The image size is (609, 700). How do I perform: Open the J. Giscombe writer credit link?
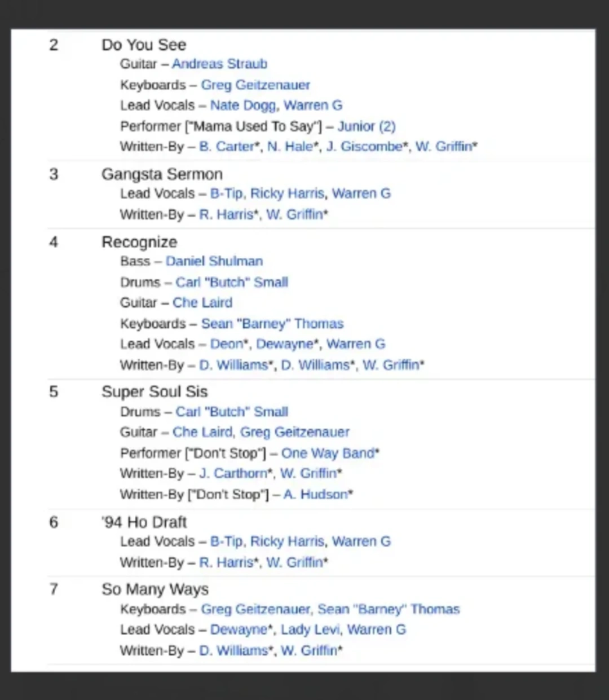coord(364,147)
